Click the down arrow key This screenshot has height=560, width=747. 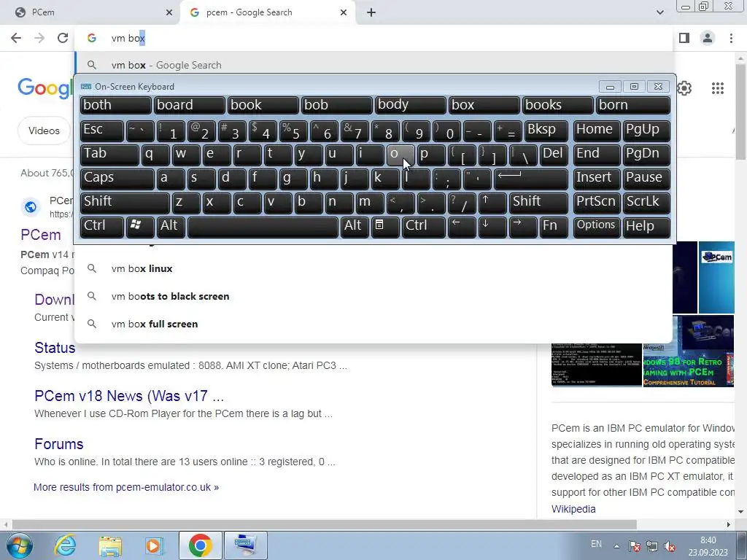(492, 227)
